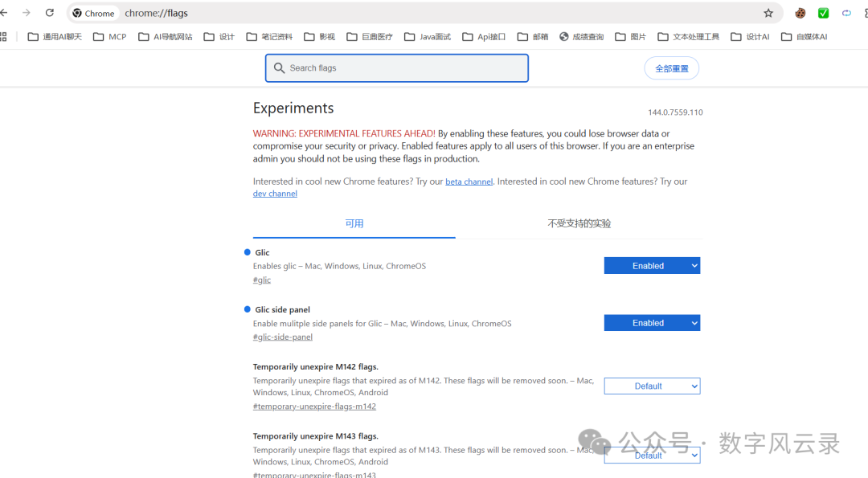Open the Glic flag Enabled dropdown
The height and width of the screenshot is (478, 868).
coord(652,266)
